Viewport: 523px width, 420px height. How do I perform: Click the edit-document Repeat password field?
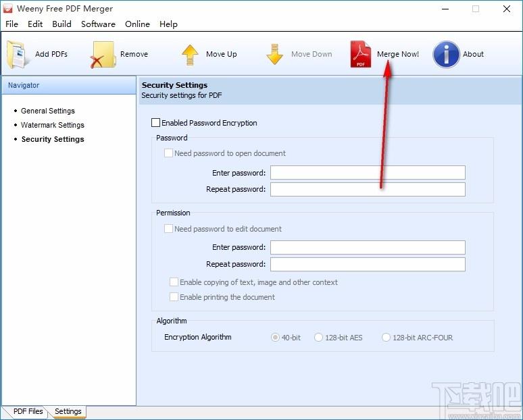(368, 264)
